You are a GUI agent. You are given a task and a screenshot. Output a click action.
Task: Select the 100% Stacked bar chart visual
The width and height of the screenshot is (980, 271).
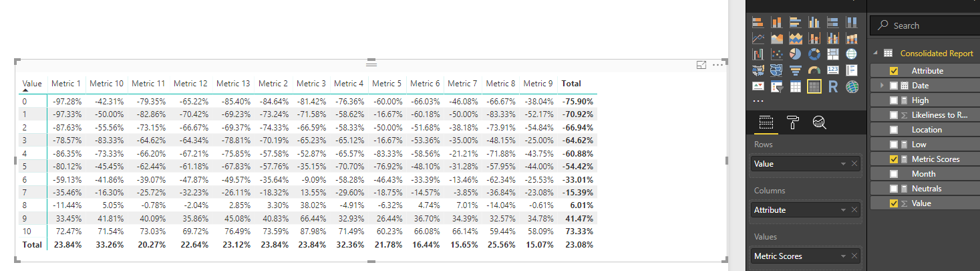click(833, 23)
